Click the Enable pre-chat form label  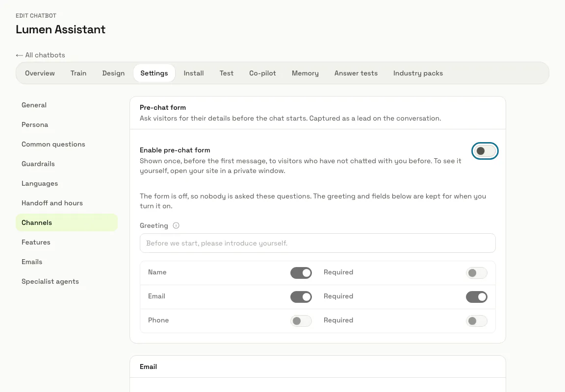tap(175, 150)
